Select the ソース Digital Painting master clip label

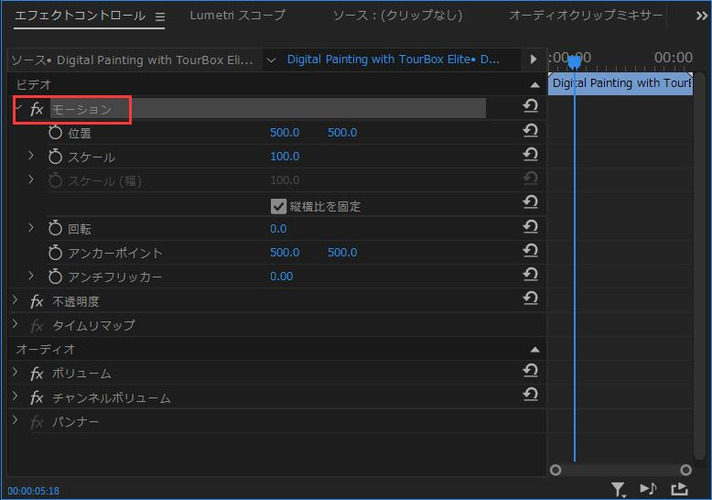[132, 60]
